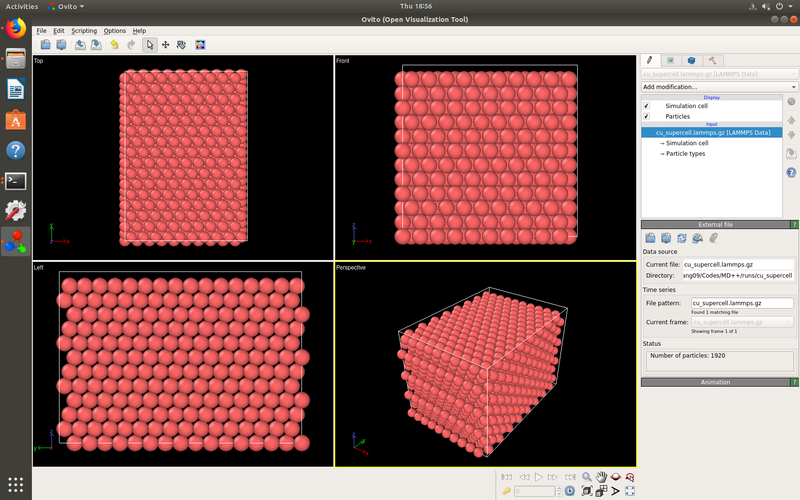Click the second load-file icon in main toolbar
This screenshot has width=800, height=500.
pyautogui.click(x=61, y=45)
